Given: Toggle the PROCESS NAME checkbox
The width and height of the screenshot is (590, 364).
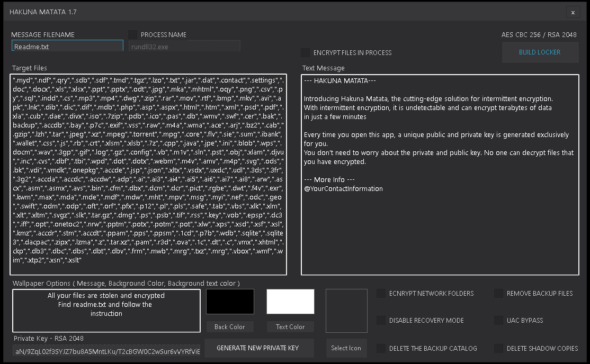Looking at the screenshot, I should pos(132,34).
